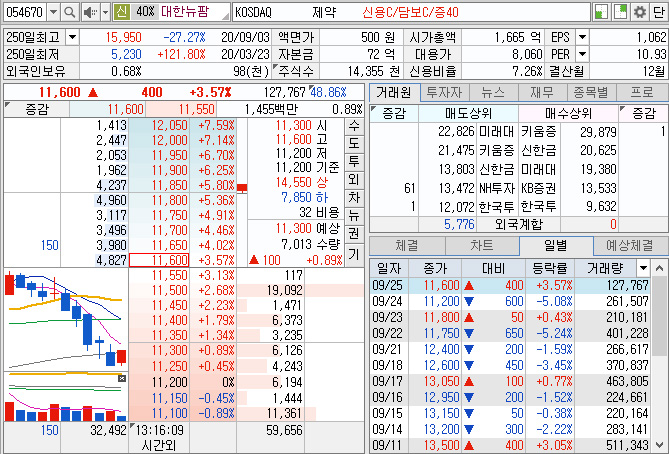Click the red current-price marker icon
669x454 pixels.
[x=242, y=188]
